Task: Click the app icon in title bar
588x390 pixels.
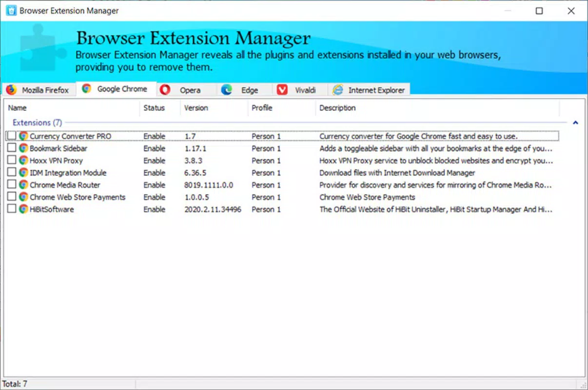Action: tap(10, 10)
